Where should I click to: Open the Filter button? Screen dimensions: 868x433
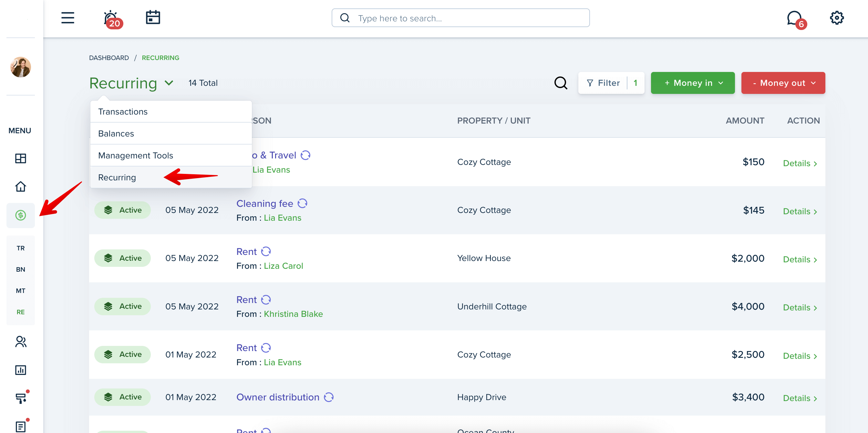pyautogui.click(x=611, y=83)
